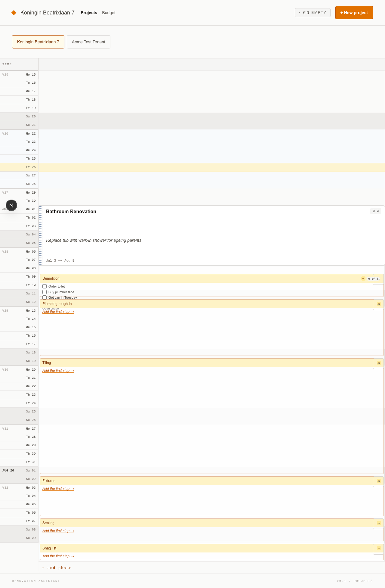Click Add the first step under Fixtures
The width and height of the screenshot is (385, 588).
58,489
